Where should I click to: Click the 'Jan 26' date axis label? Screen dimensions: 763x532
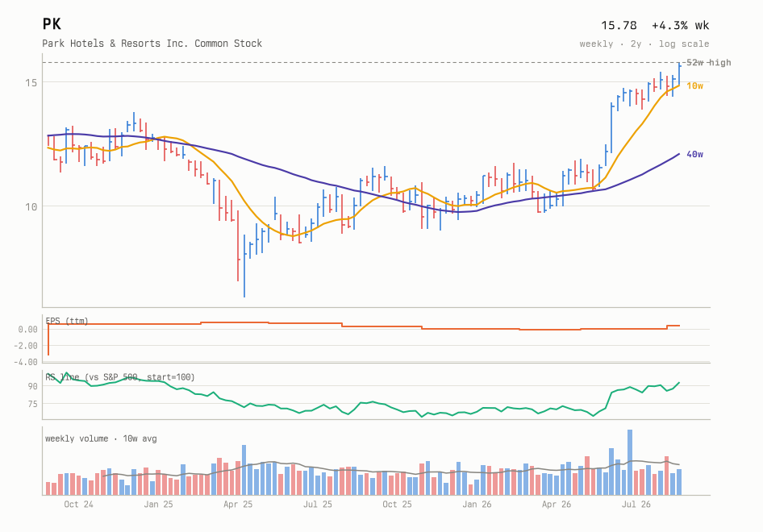(477, 505)
